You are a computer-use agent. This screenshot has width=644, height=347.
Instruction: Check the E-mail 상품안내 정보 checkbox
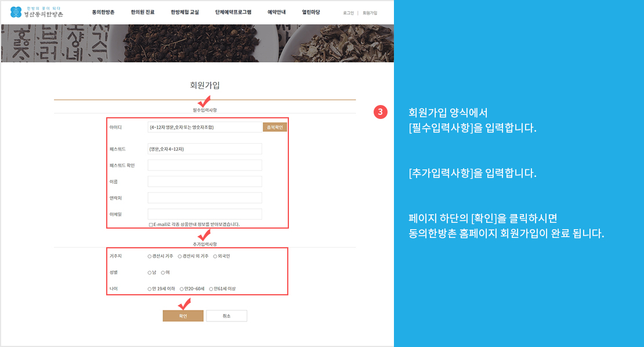151,225
